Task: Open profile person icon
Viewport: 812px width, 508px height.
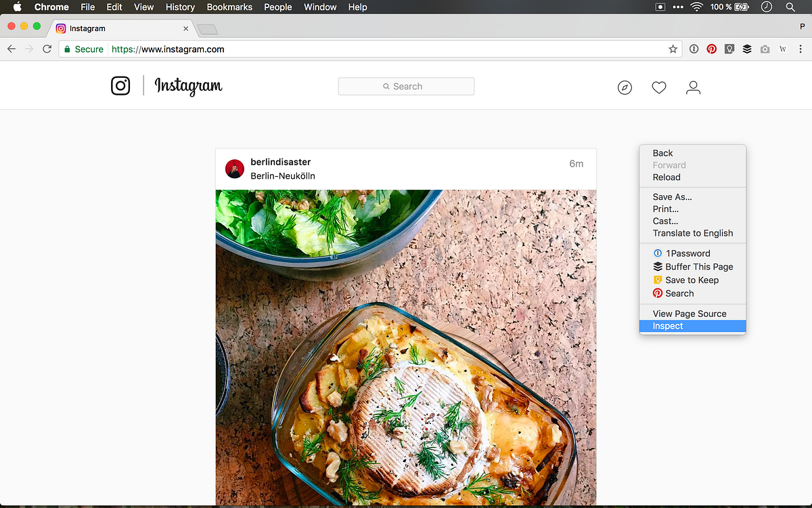Action: click(x=693, y=87)
